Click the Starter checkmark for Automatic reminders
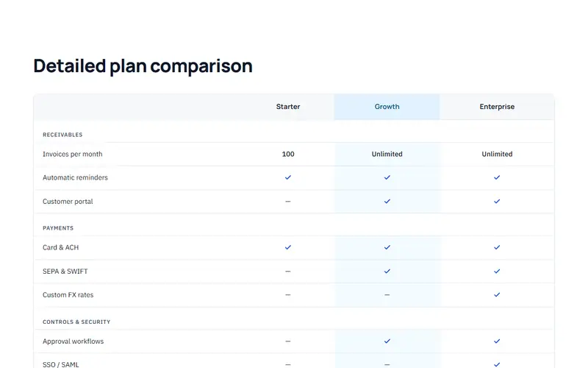 pyautogui.click(x=287, y=177)
